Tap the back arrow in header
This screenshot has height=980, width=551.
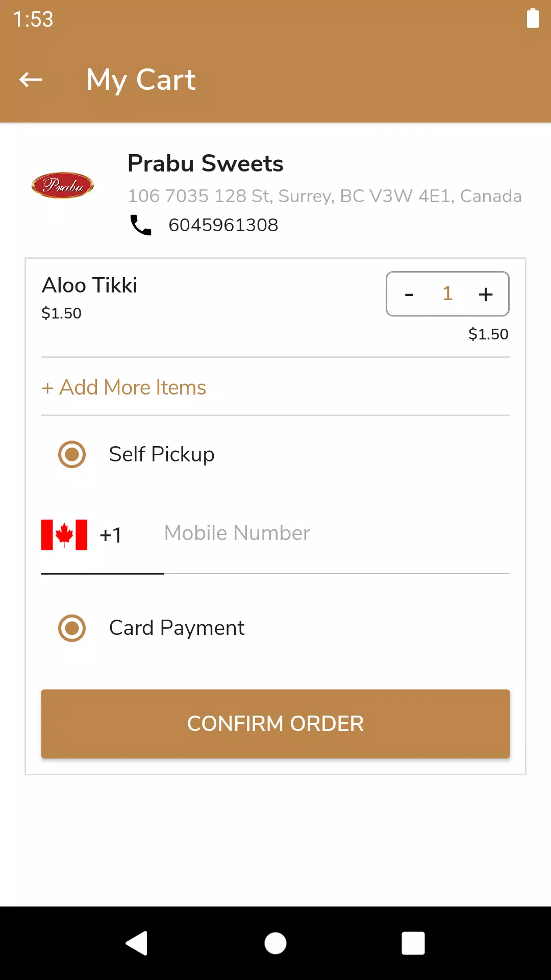click(31, 80)
